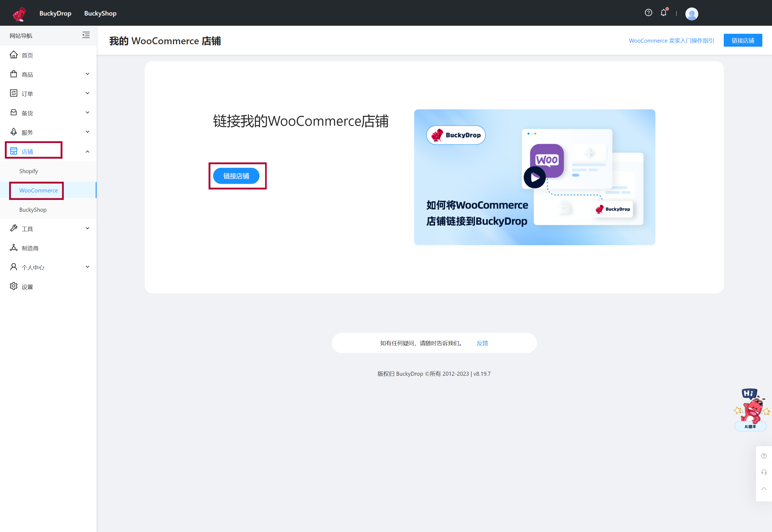Expand the 个人中心 menu chevron
The image size is (772, 532).
[87, 267]
